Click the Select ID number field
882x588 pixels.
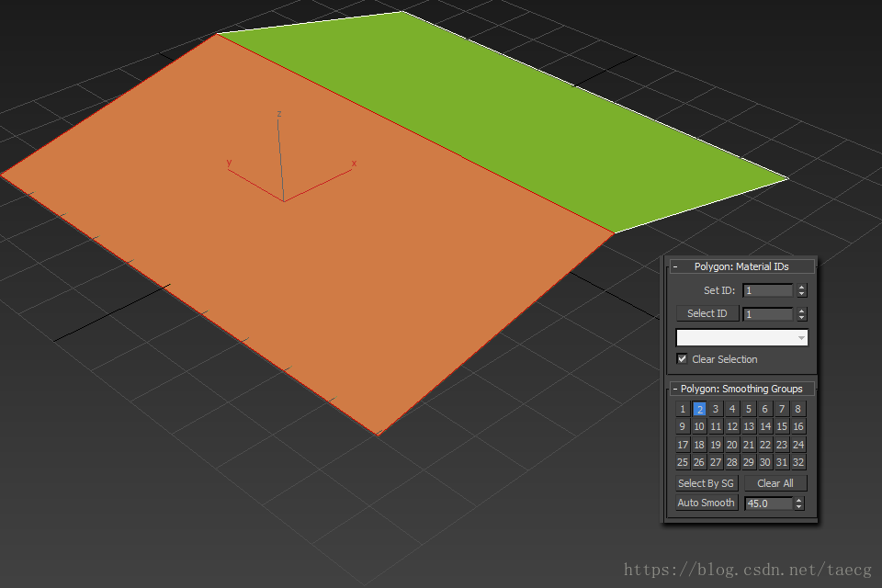(x=768, y=314)
